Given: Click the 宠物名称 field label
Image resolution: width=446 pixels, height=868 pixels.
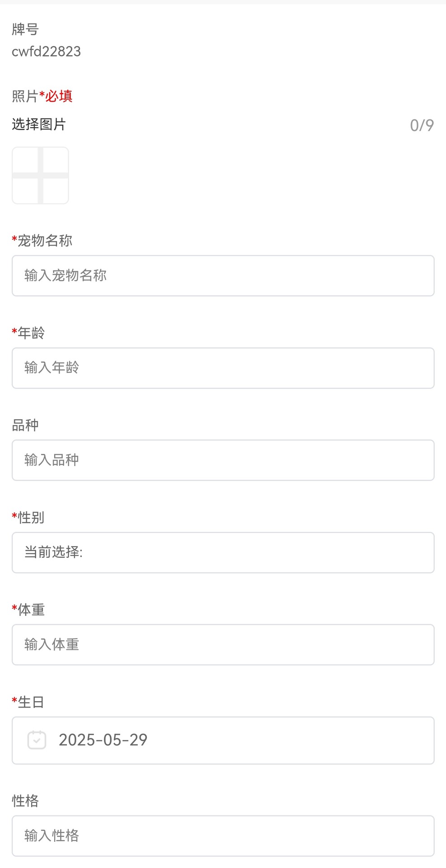Looking at the screenshot, I should pyautogui.click(x=44, y=241).
